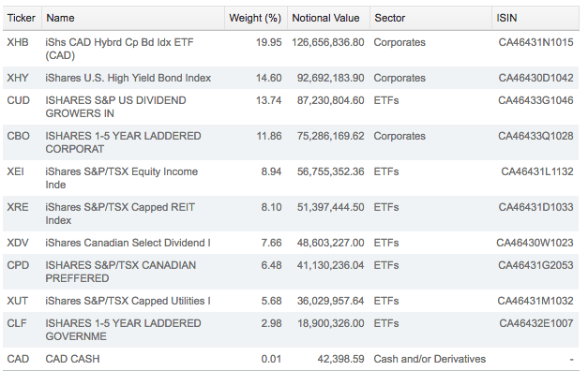
Task: Sort by the Name column header
Action: pyautogui.click(x=60, y=18)
